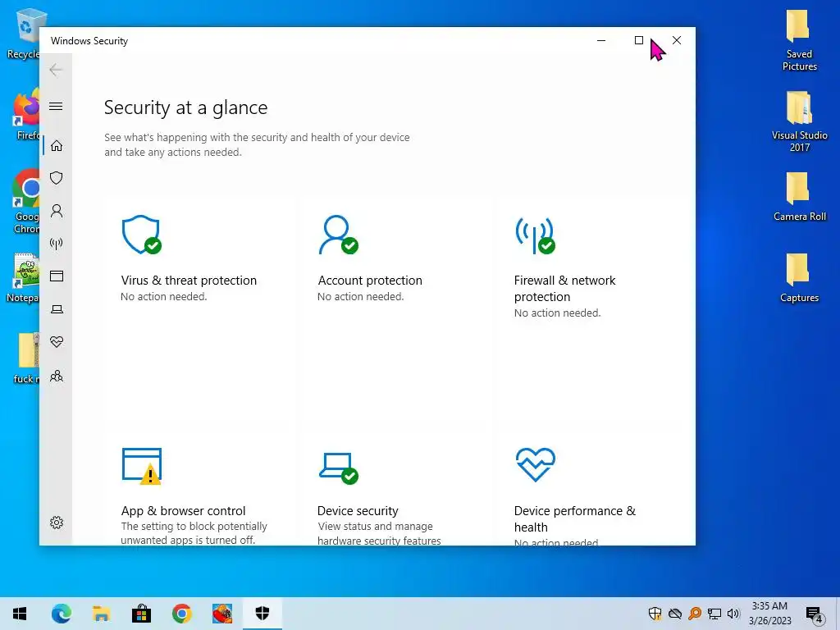The height and width of the screenshot is (630, 840).
Task: Click the large Account protection person tile icon
Action: click(338, 235)
